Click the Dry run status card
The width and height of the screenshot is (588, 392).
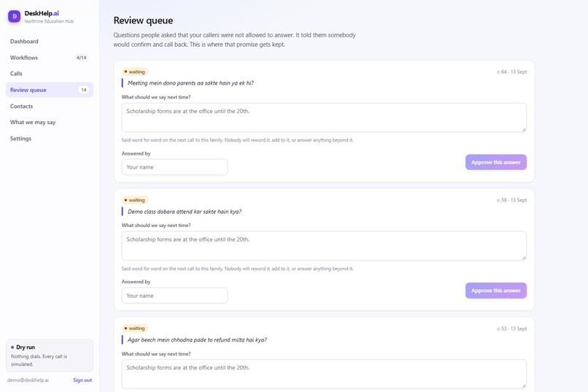click(x=50, y=356)
